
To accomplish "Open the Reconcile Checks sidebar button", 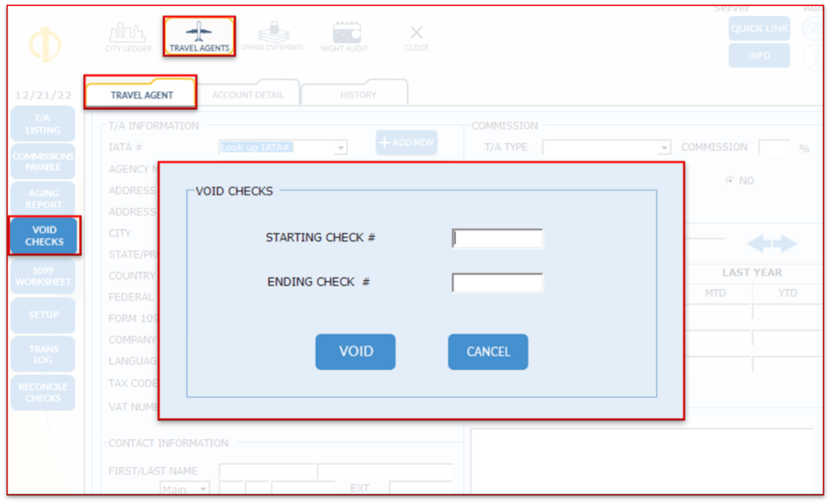I will [x=43, y=393].
